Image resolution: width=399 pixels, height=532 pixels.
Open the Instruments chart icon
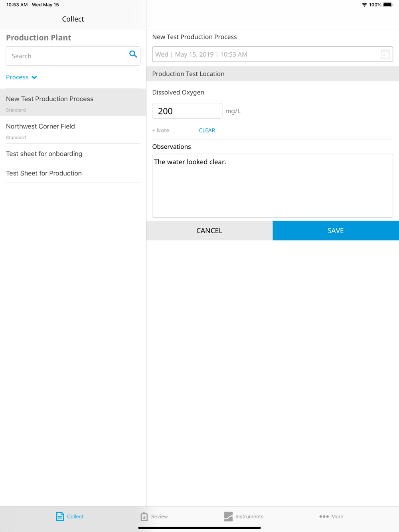click(x=228, y=516)
